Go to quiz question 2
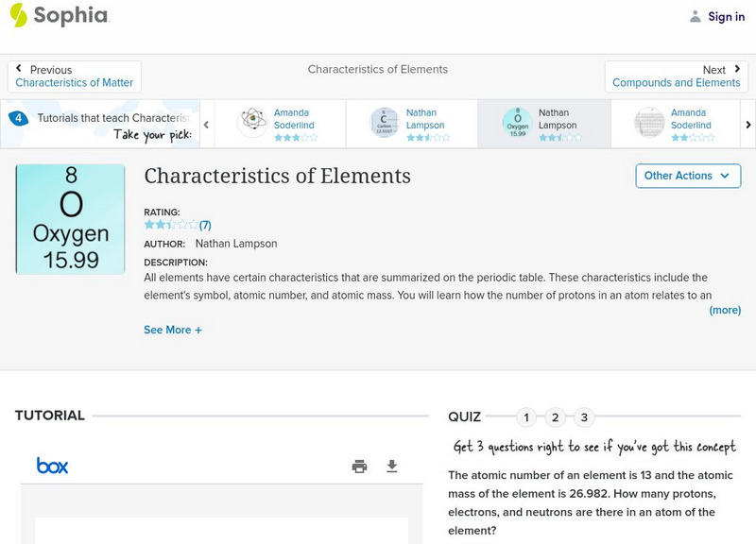This screenshot has width=756, height=544. coord(556,417)
